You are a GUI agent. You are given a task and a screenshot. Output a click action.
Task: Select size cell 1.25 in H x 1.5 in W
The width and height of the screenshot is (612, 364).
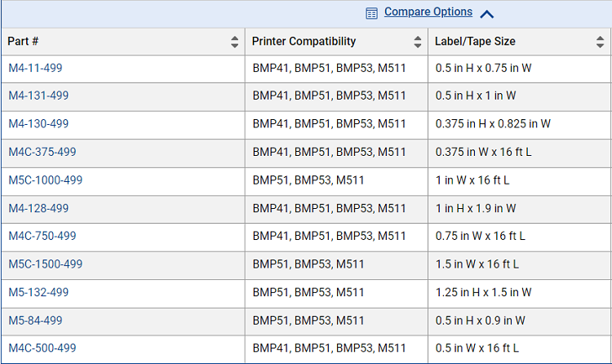(x=520, y=293)
